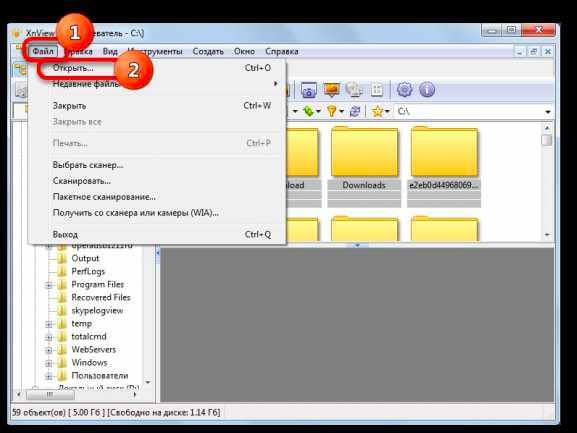Open the Файл menu

43,52
